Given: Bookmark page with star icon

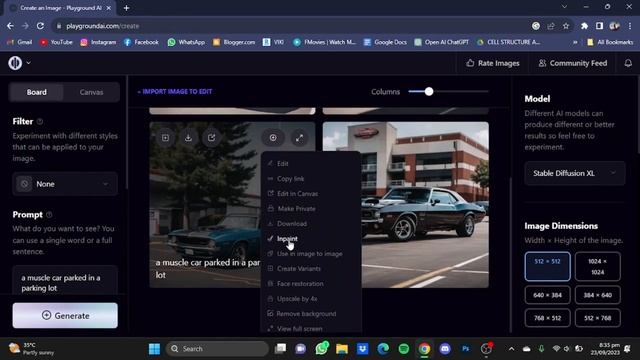Looking at the screenshot, I should (x=566, y=26).
